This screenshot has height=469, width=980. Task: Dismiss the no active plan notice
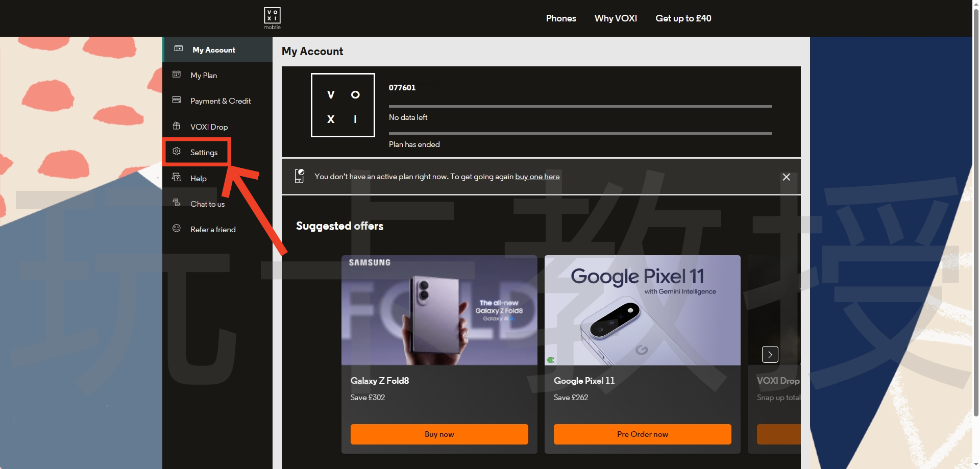tap(786, 177)
